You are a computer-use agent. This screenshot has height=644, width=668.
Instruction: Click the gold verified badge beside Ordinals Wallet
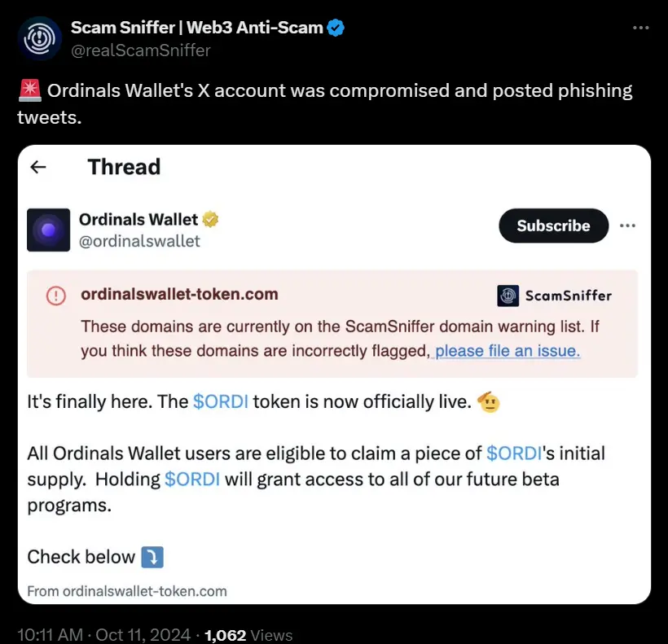pos(210,218)
